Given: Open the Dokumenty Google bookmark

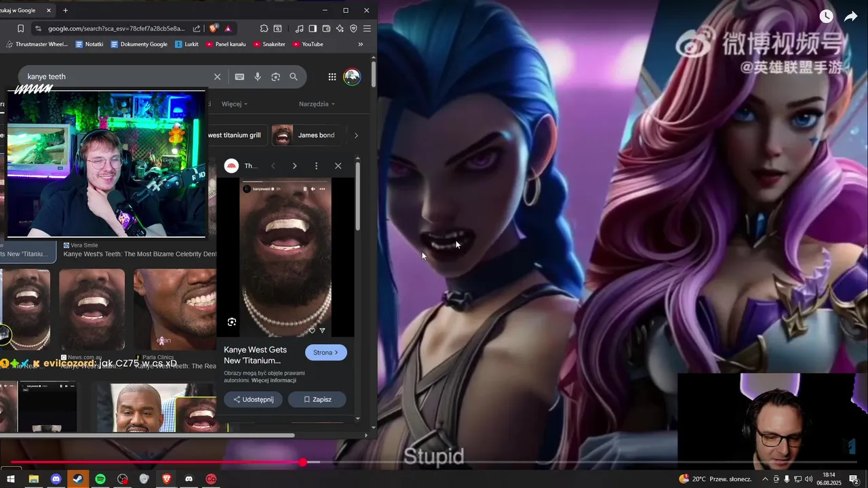Looking at the screenshot, I should point(139,44).
